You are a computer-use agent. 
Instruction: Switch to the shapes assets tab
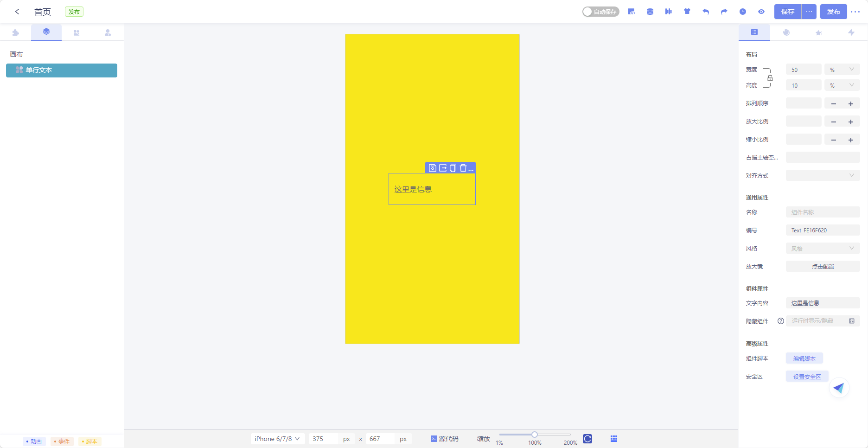(77, 32)
